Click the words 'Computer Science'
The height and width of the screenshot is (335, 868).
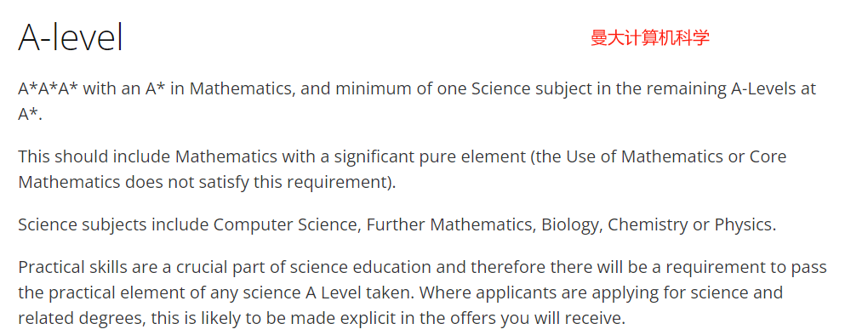click(286, 225)
